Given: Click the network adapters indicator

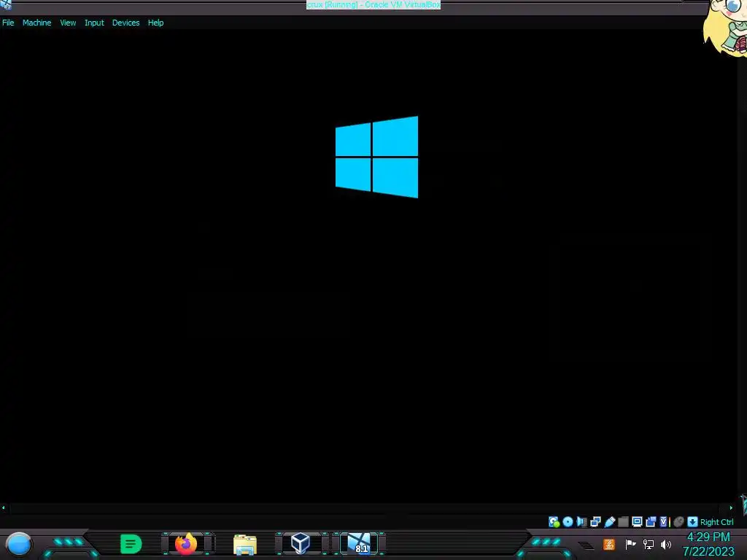Looking at the screenshot, I should [x=595, y=522].
